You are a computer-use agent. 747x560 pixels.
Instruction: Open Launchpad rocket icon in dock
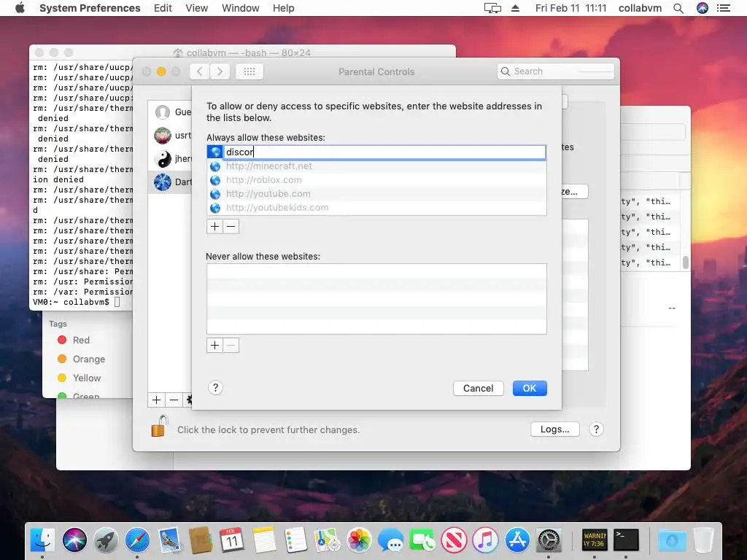tap(106, 540)
